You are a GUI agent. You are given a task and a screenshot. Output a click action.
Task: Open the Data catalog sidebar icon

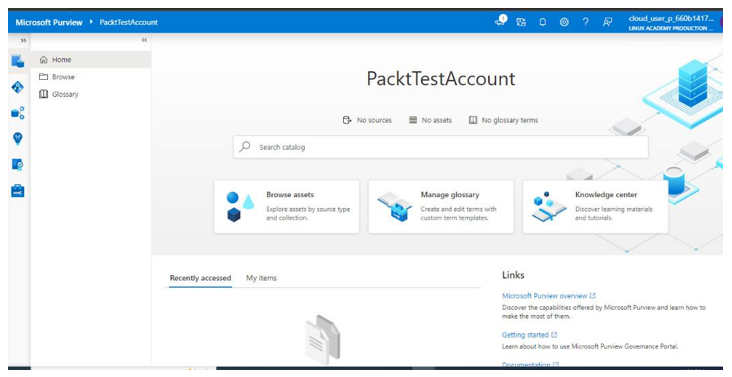tap(18, 61)
